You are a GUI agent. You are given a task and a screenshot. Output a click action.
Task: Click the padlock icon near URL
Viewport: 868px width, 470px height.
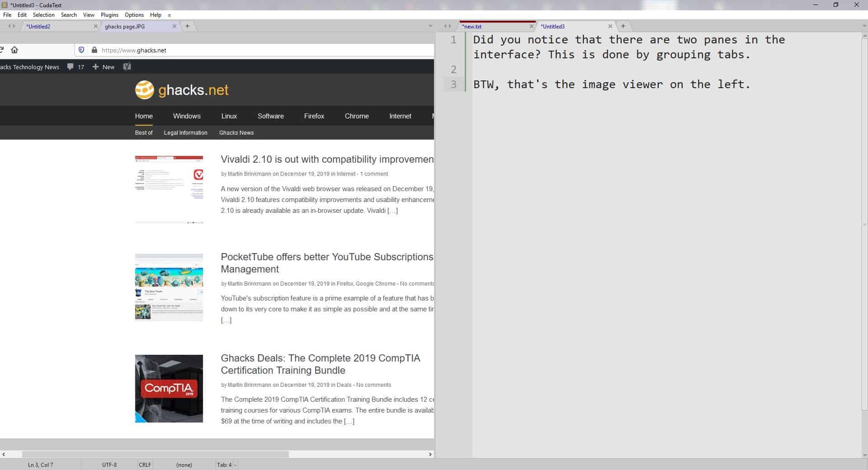(94, 50)
